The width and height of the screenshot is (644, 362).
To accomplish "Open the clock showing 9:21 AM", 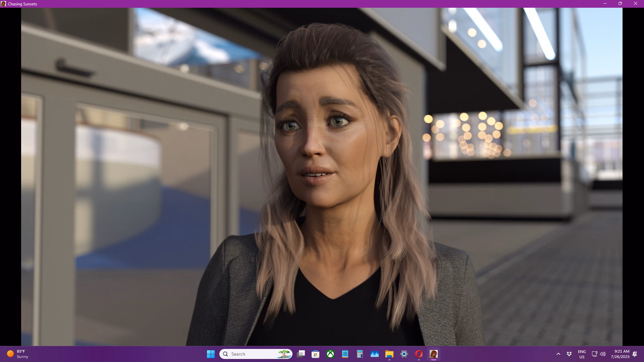I will tap(620, 354).
